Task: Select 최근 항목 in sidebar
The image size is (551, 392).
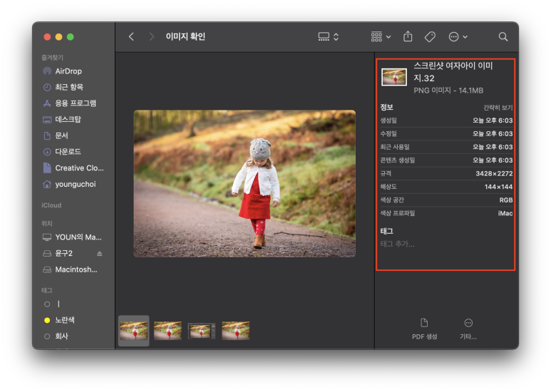Action: point(63,87)
